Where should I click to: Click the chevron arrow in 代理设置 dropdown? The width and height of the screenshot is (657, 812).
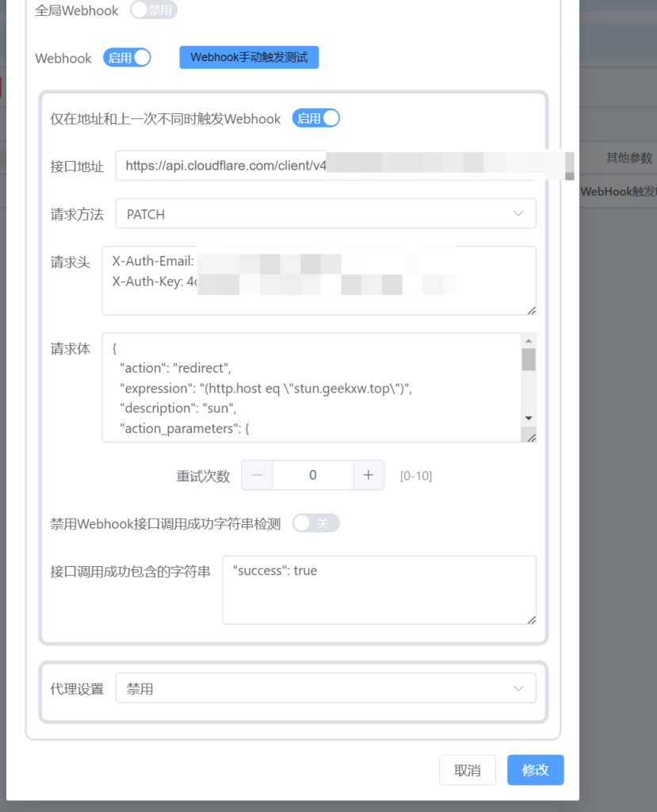518,688
